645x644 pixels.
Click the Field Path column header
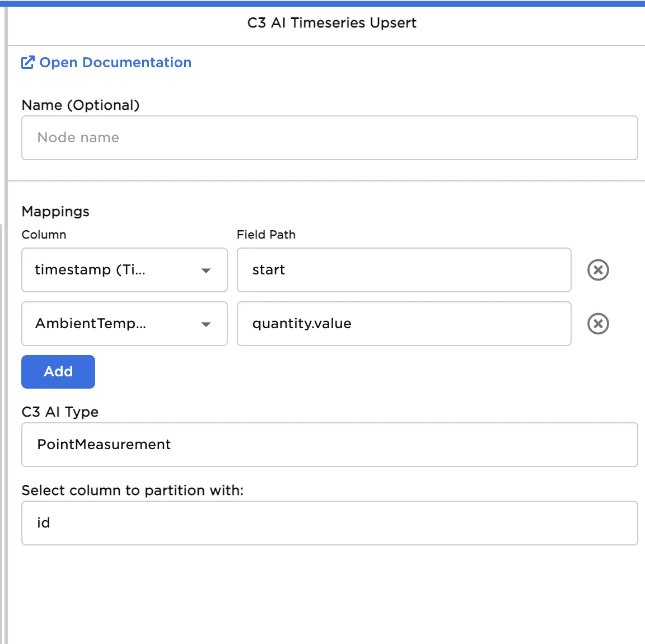click(x=266, y=235)
